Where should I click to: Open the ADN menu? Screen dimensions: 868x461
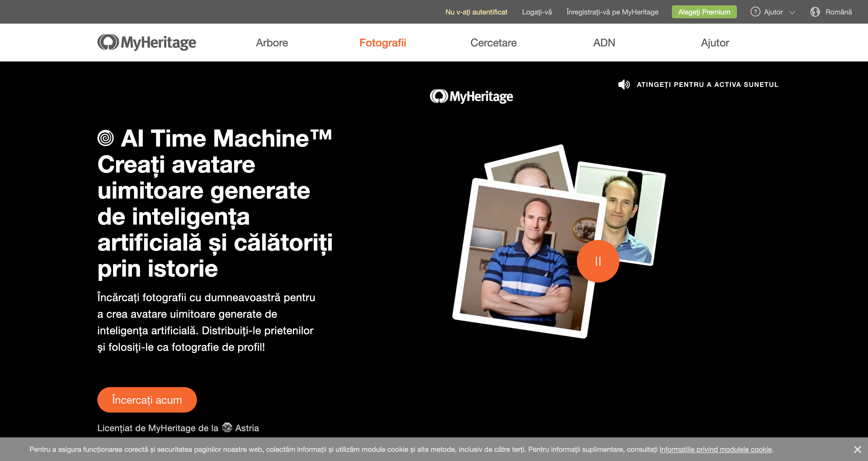[x=604, y=43]
